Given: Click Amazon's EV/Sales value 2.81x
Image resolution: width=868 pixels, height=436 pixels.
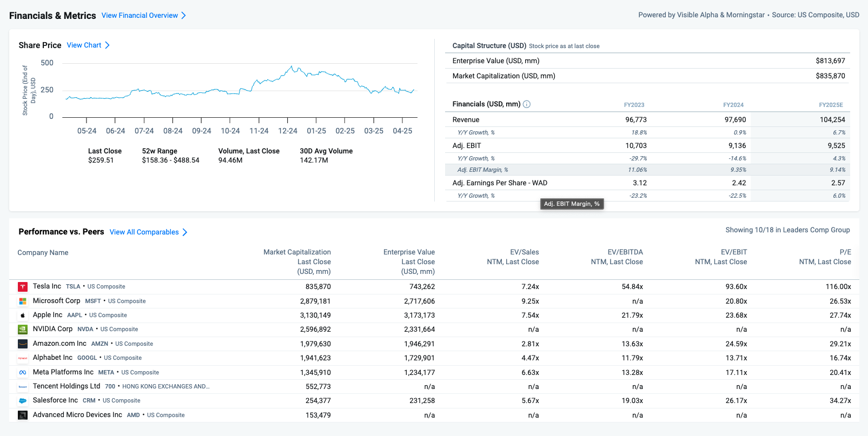Looking at the screenshot, I should coord(531,344).
